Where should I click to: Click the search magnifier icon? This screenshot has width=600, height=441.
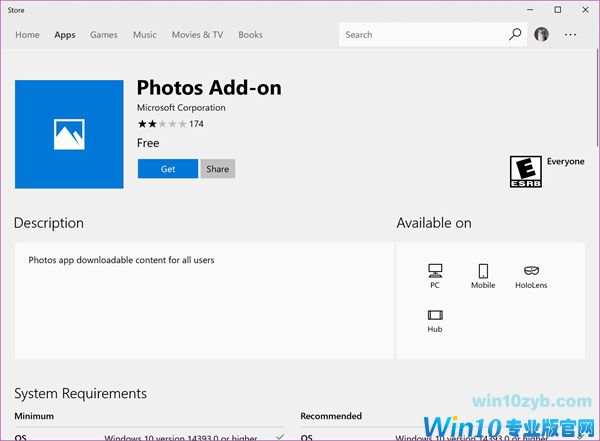click(x=515, y=35)
